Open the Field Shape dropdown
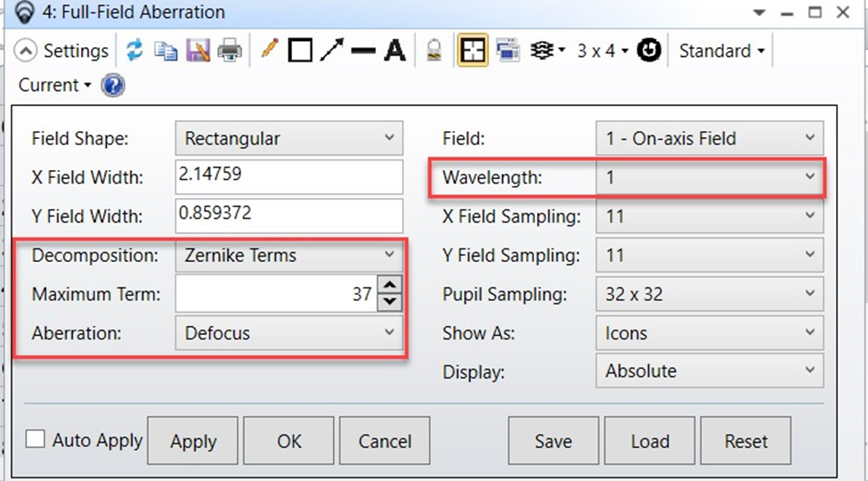The image size is (868, 481). 289,139
